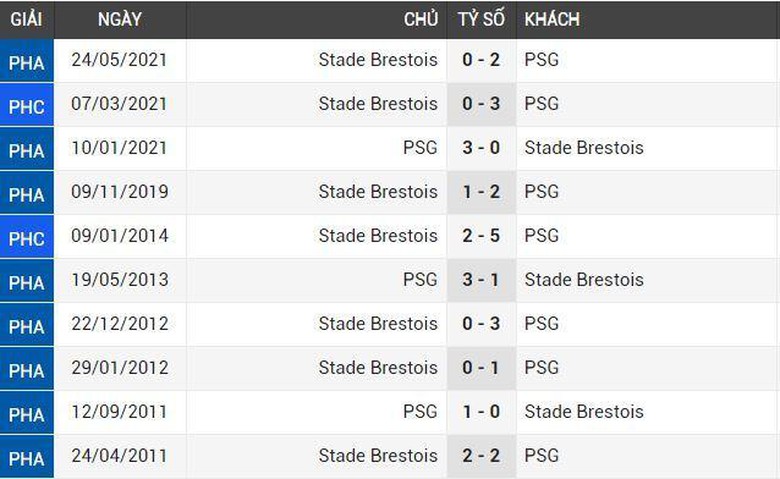Click the 1 - 0 score from 12/09/2011
Image resolution: width=780 pixels, height=479 pixels.
coord(481,412)
